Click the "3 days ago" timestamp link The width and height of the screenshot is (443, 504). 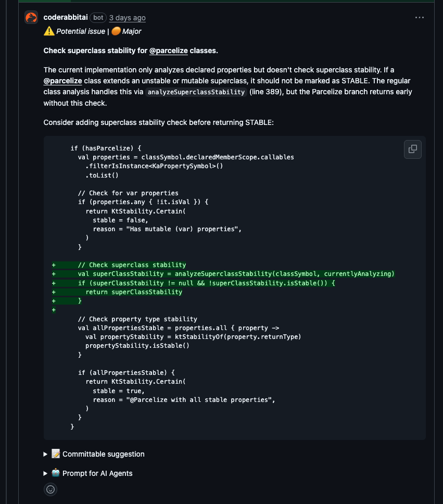pos(127,18)
